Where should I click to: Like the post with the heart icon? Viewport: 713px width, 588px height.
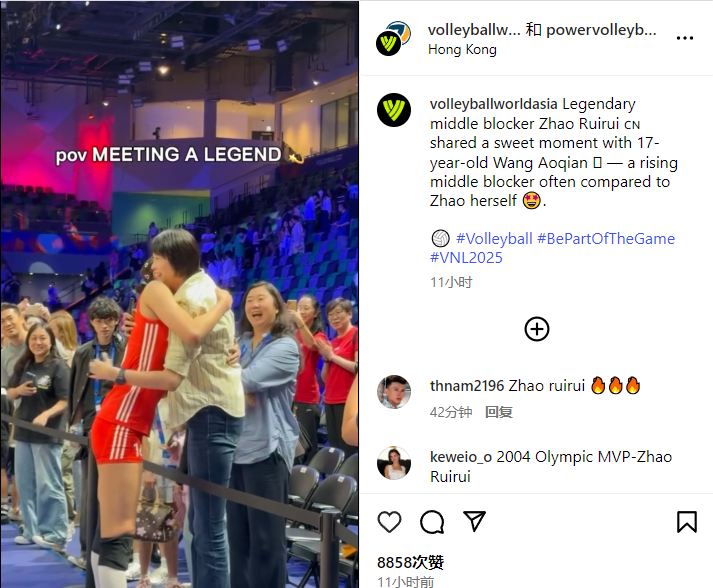click(x=390, y=522)
